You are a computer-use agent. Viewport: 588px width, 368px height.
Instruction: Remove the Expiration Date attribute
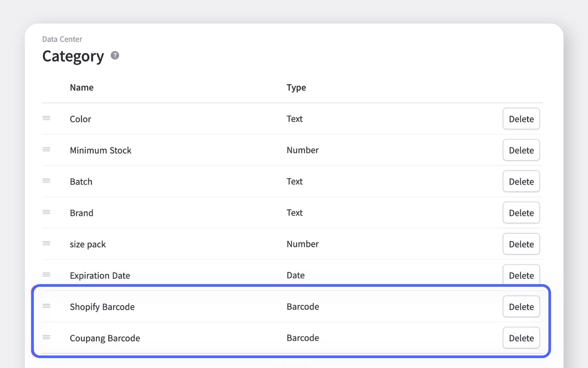[521, 275]
